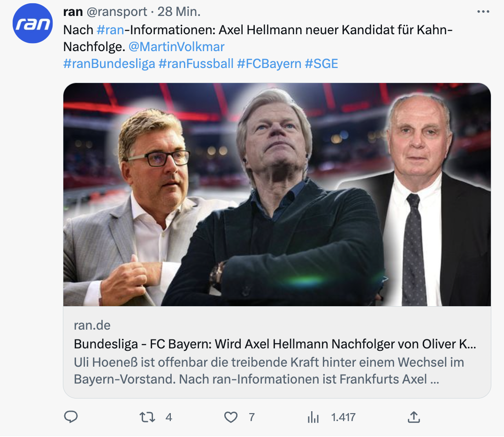Open the three-dot more options menu

(x=483, y=12)
